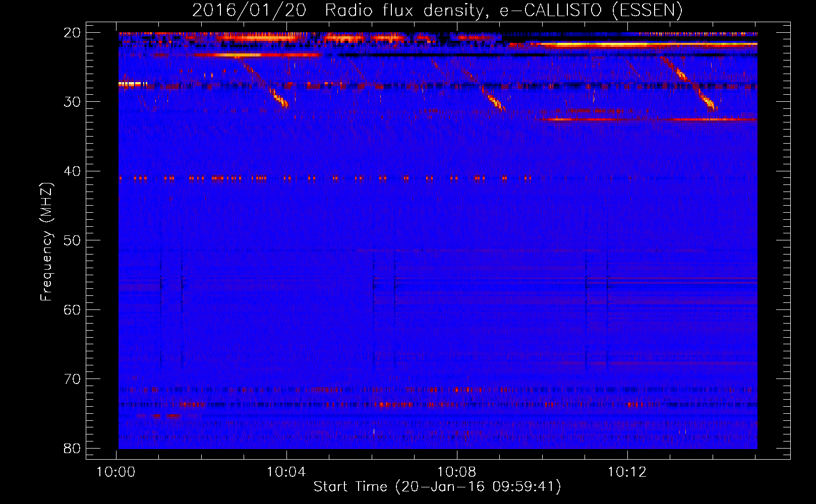Click the 40 frequency tick label
The width and height of the screenshot is (816, 504).
pos(72,171)
